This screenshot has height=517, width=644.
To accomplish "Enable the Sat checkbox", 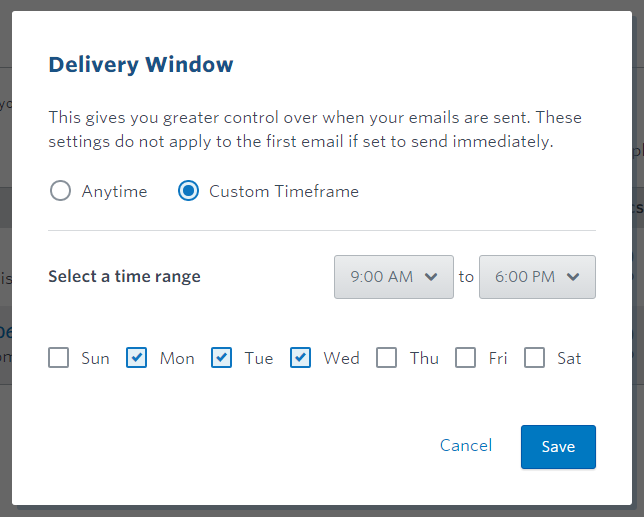I will 534,358.
